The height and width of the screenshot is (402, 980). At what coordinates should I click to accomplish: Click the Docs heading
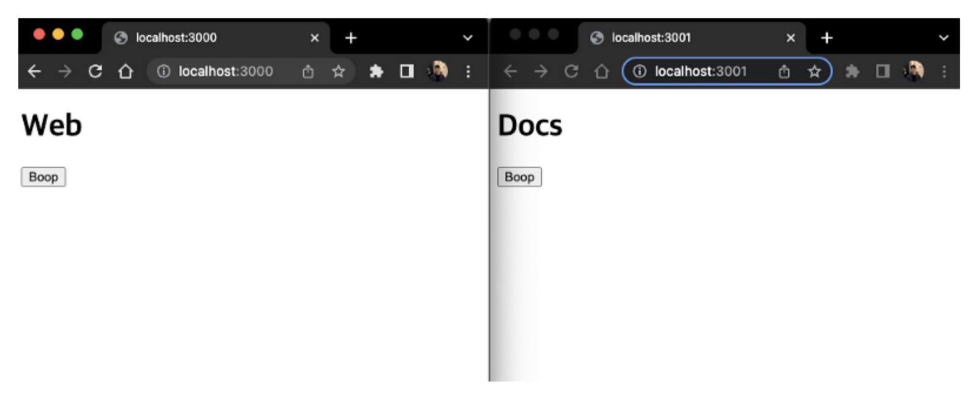point(530,125)
